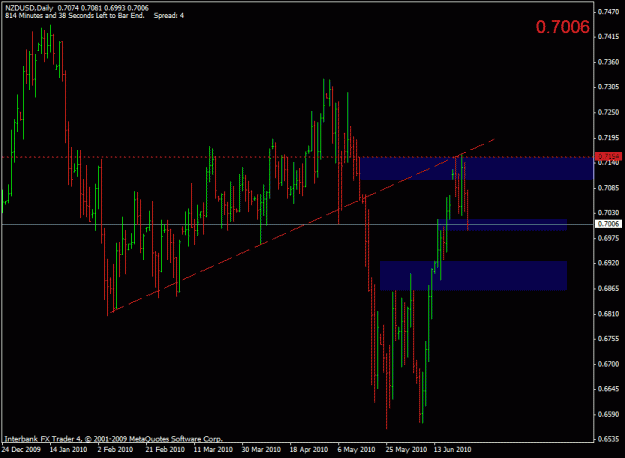Click the 0.6535 price axis label
The image size is (625, 458).
(x=608, y=439)
